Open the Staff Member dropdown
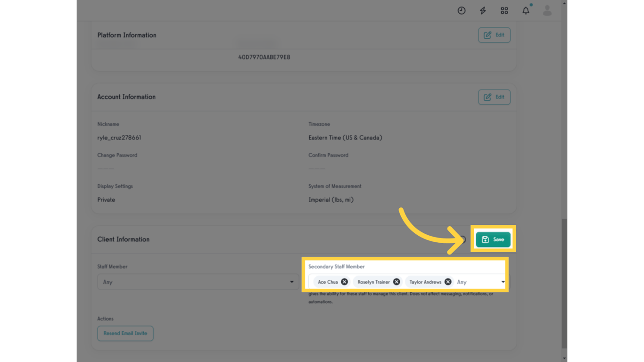 pos(198,282)
